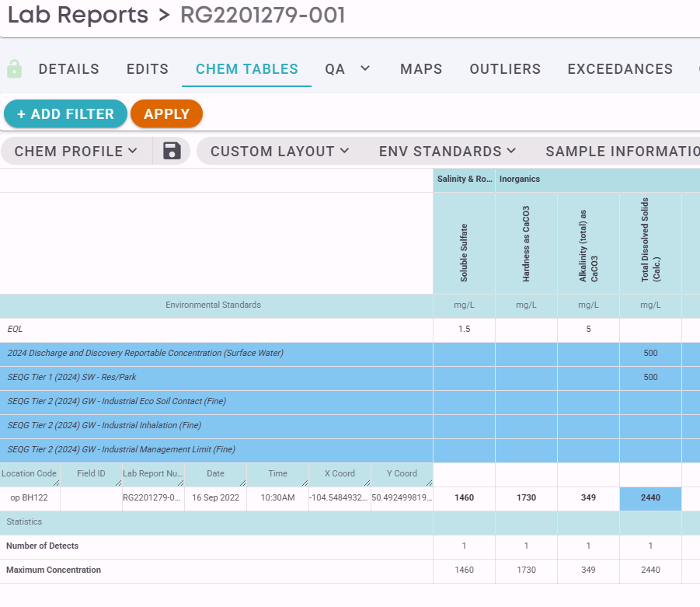The image size is (700, 607).
Task: Switch to the Details tab
Action: click(x=68, y=69)
